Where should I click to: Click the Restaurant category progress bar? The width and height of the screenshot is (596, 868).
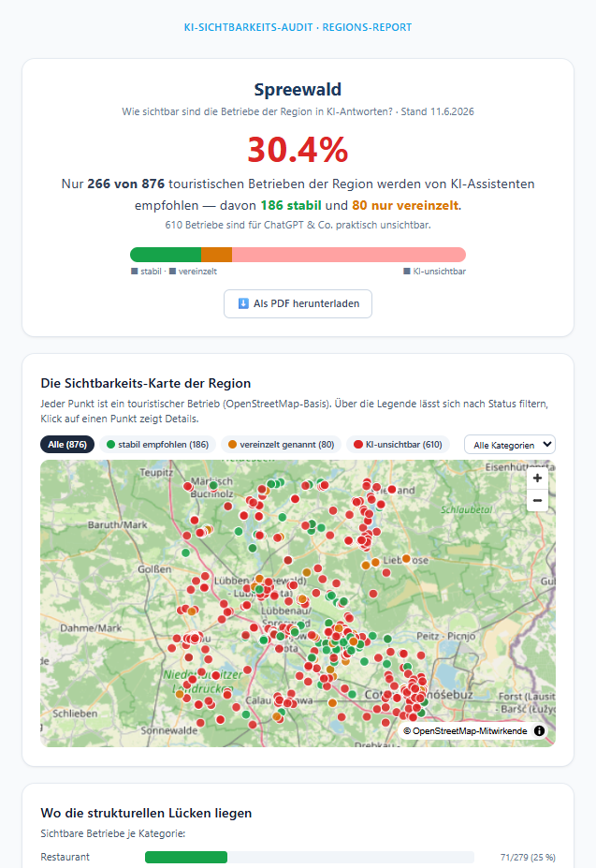point(310,857)
